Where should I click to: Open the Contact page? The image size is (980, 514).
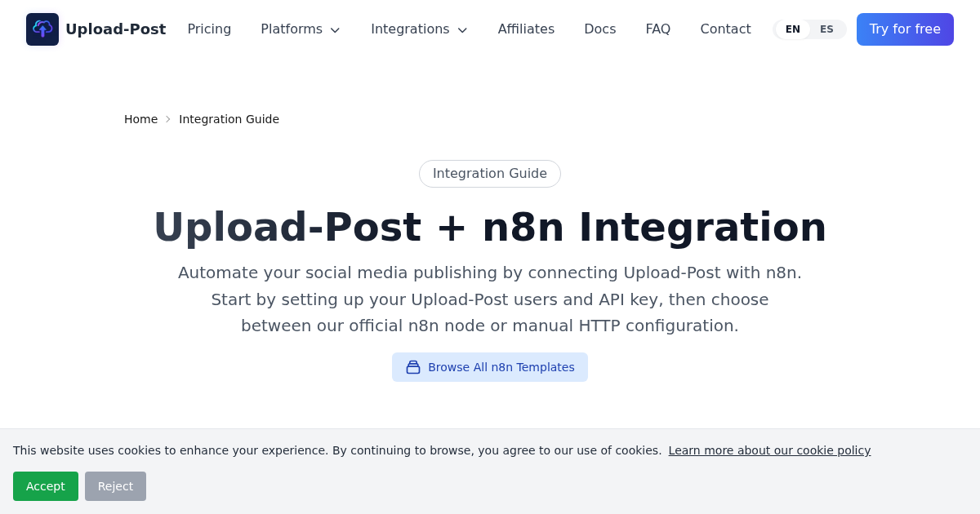point(725,29)
